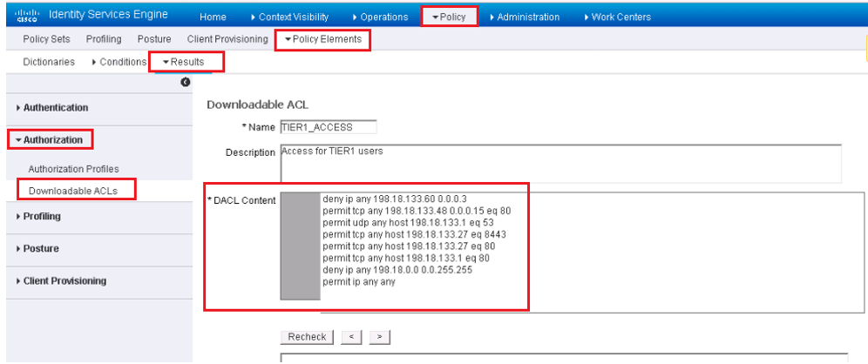The width and height of the screenshot is (868, 364).
Task: Expand the Authentication section in the sidebar
Action: click(x=52, y=108)
